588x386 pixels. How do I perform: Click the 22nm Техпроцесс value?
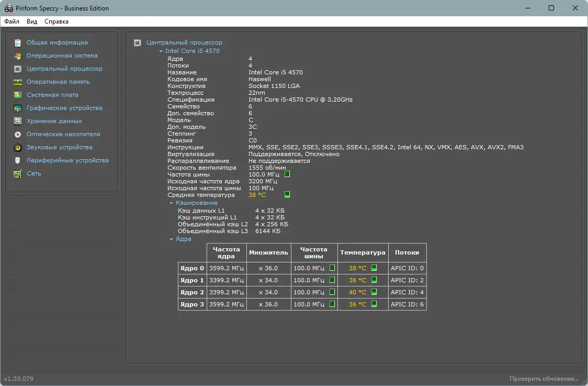(x=256, y=93)
